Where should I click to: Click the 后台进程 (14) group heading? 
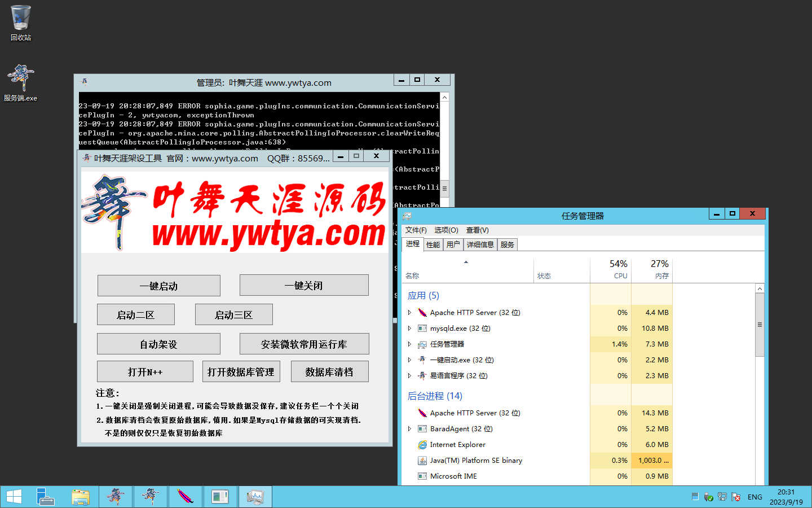tap(435, 396)
